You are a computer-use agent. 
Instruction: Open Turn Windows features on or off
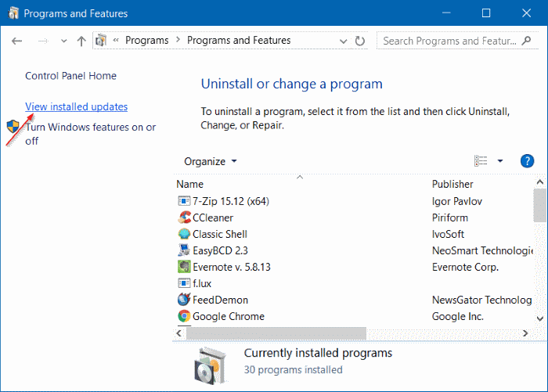pyautogui.click(x=90, y=134)
